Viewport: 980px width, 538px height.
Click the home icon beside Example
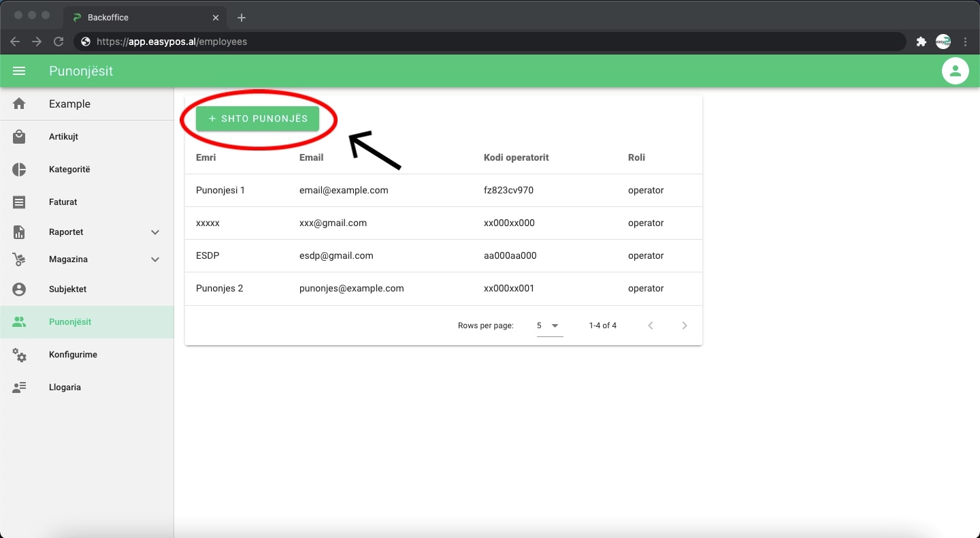19,104
